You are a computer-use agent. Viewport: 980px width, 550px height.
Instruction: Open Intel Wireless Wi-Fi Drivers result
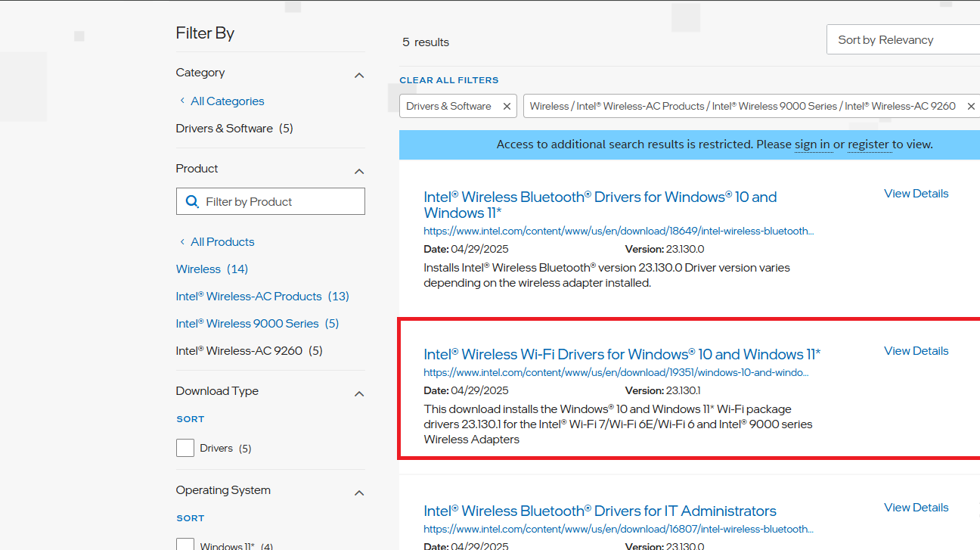point(622,354)
